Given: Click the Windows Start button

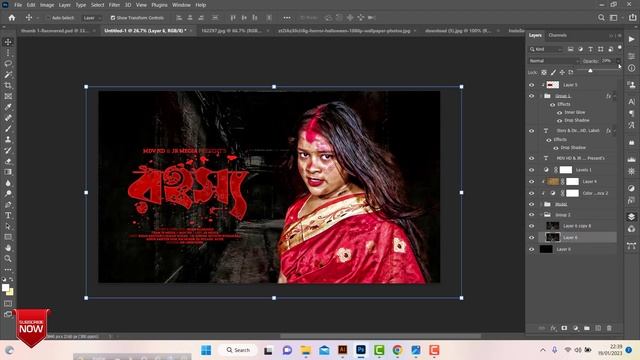Looking at the screenshot, I should click(x=206, y=350).
